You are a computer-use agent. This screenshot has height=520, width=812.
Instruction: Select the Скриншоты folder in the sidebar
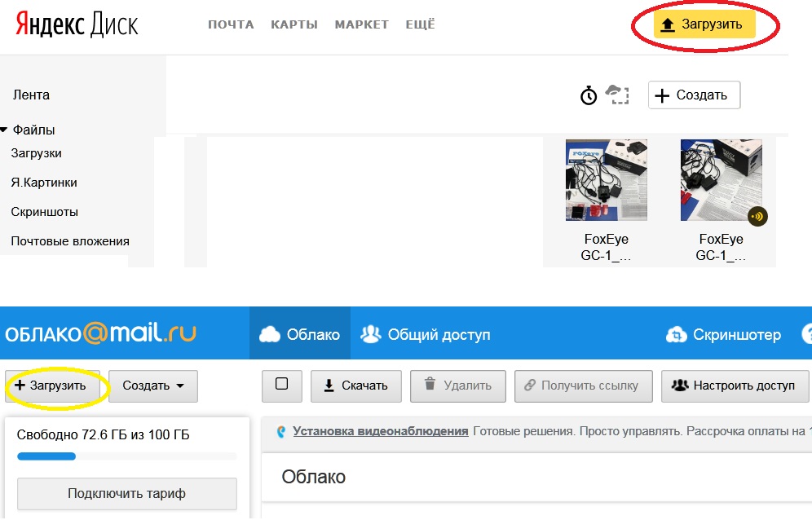[45, 212]
